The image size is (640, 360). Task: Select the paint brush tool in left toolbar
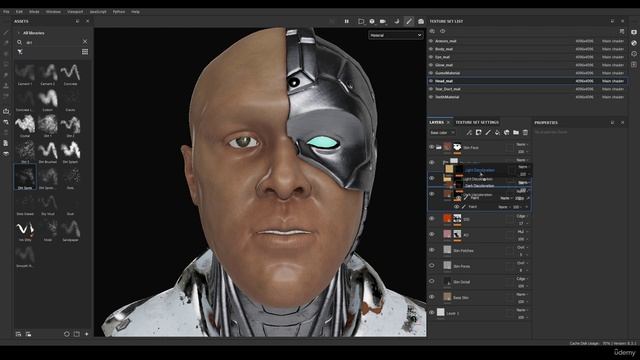point(6,32)
